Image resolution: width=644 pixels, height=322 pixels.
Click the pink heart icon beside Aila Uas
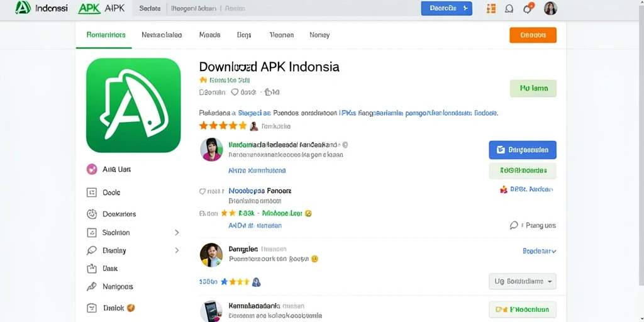pos(92,169)
